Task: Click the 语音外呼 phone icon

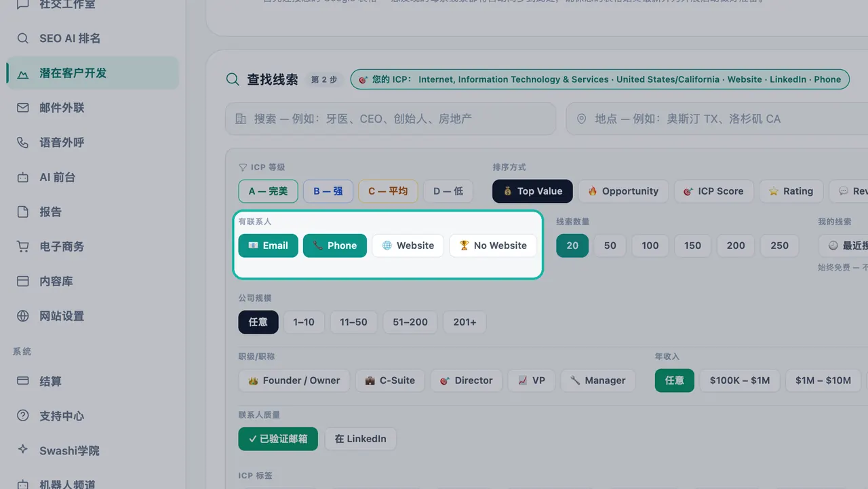Action: [x=23, y=142]
